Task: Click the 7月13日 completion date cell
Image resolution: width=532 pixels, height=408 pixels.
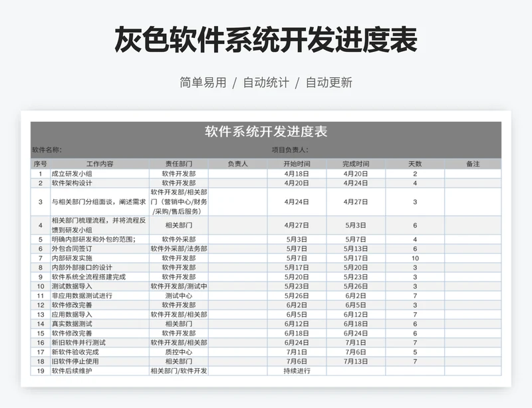Action: [x=356, y=361]
